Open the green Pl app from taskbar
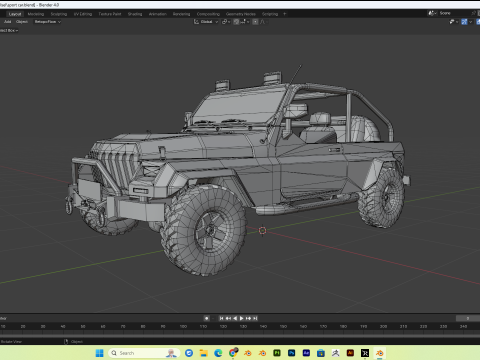 pos(277,353)
